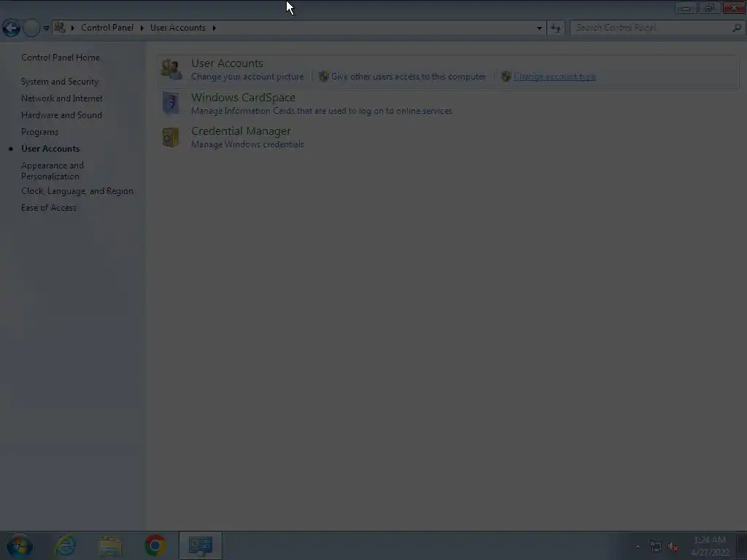747x560 pixels.
Task: Click the network status tray icon
Action: click(656, 546)
